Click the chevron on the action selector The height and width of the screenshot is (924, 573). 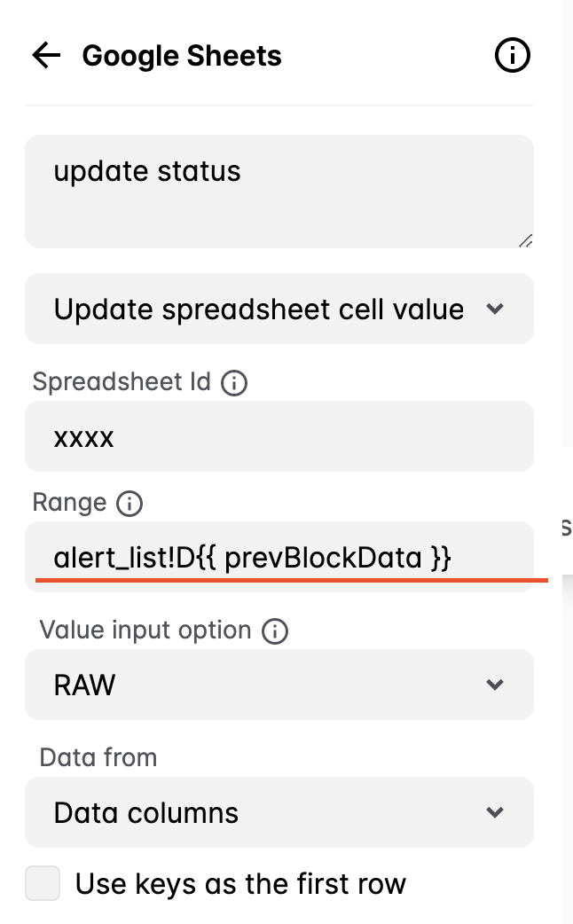click(x=496, y=309)
